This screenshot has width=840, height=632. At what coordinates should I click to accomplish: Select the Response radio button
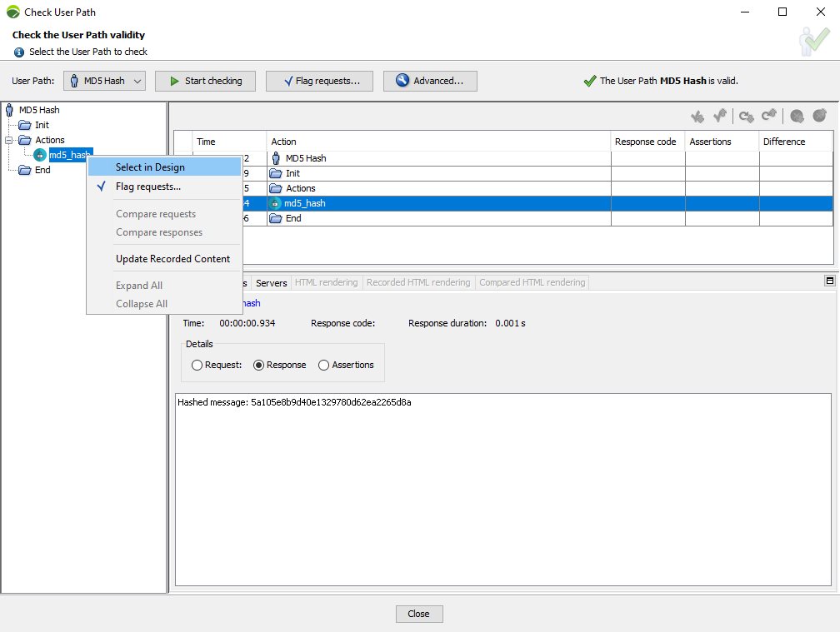(258, 365)
